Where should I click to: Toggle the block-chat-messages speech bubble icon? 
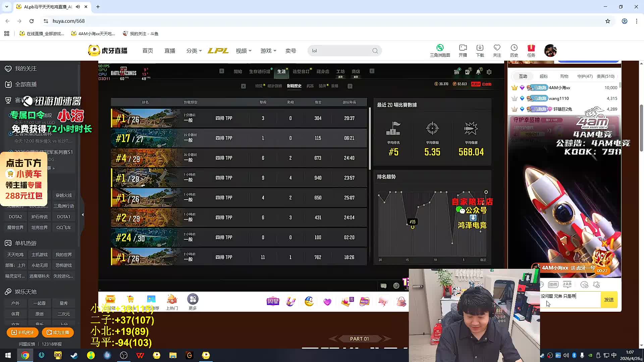click(x=584, y=285)
